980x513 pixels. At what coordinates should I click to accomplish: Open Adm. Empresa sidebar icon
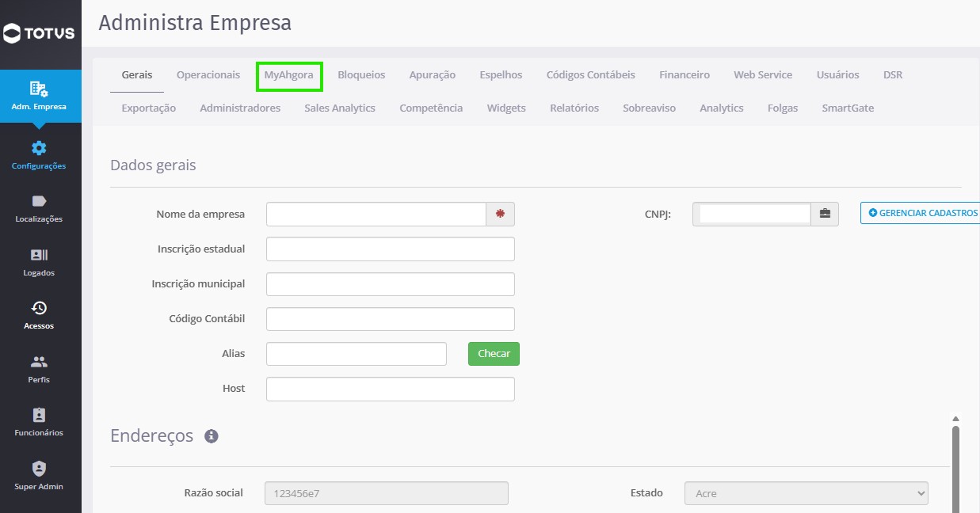tap(39, 89)
